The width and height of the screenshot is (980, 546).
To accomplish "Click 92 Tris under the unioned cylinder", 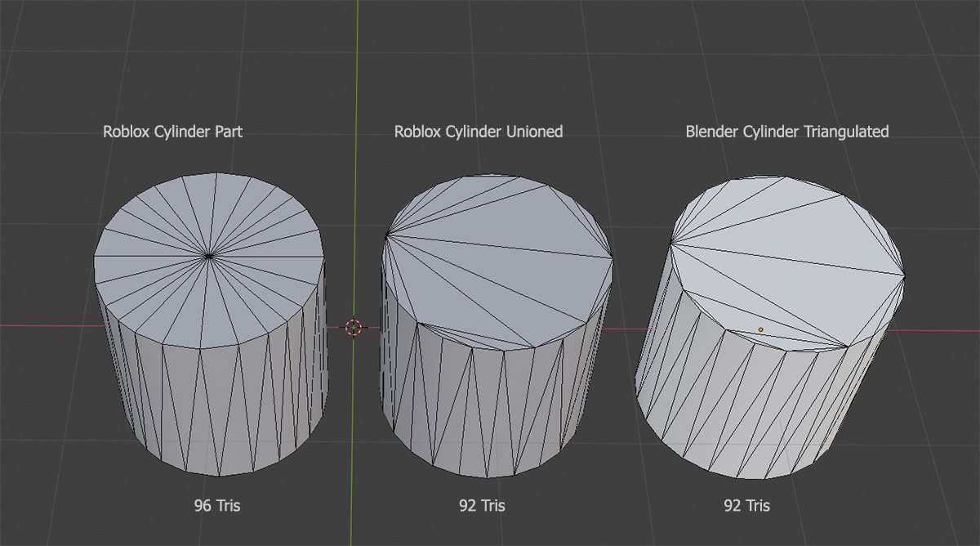I will click(482, 505).
